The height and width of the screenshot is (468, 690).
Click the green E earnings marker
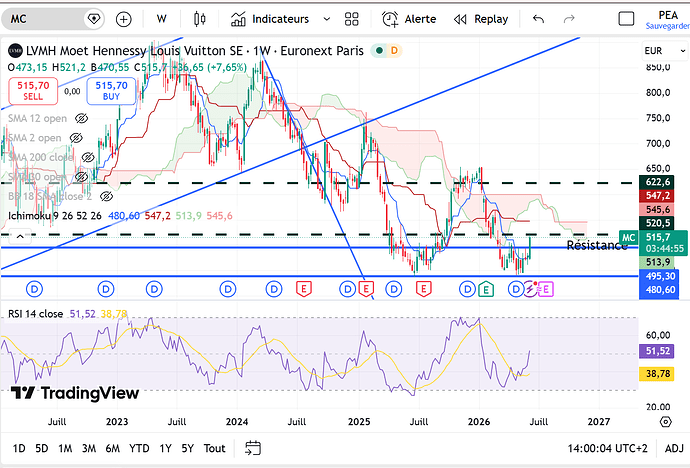(486, 289)
